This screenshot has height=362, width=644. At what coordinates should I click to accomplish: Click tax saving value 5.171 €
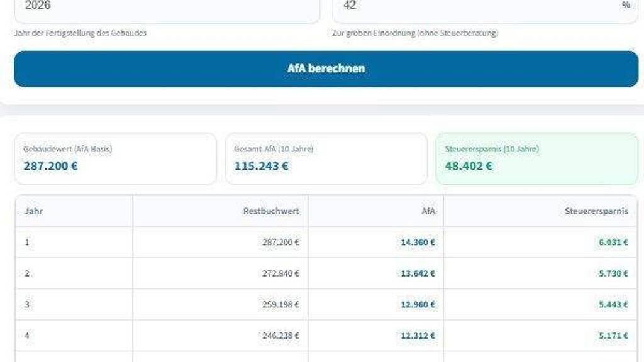(613, 336)
